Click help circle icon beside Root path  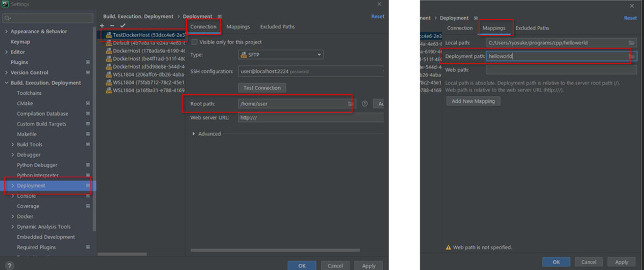pyautogui.click(x=365, y=103)
